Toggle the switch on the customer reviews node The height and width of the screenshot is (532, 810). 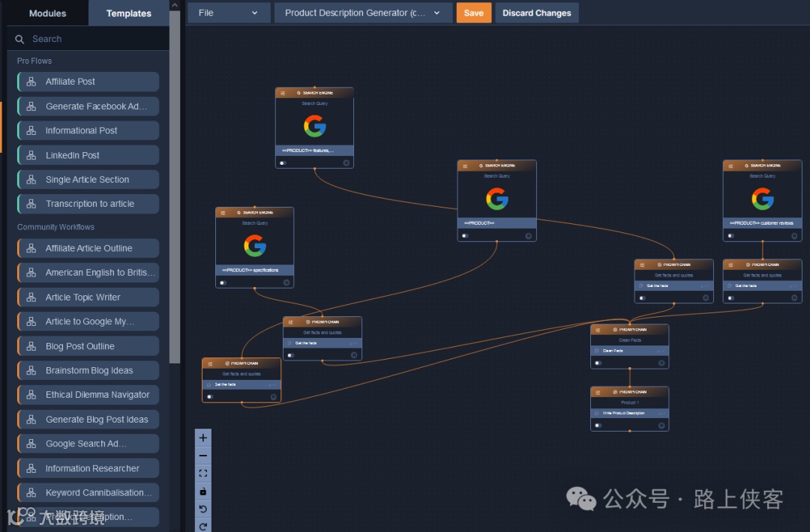[730, 236]
